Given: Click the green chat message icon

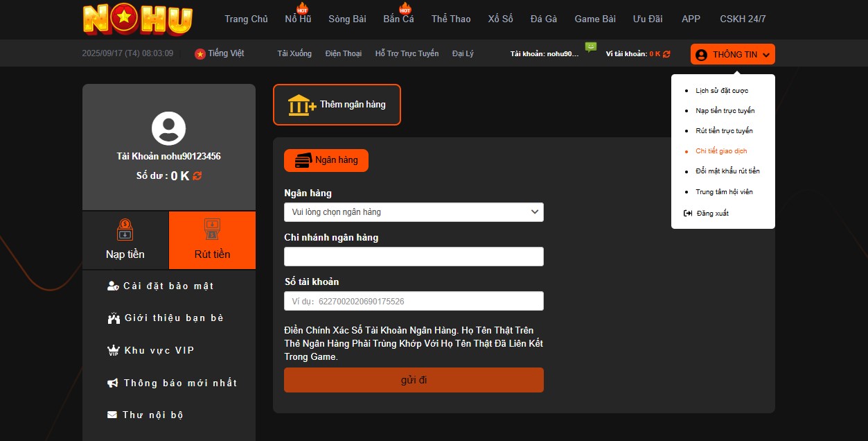Looking at the screenshot, I should pos(590,47).
